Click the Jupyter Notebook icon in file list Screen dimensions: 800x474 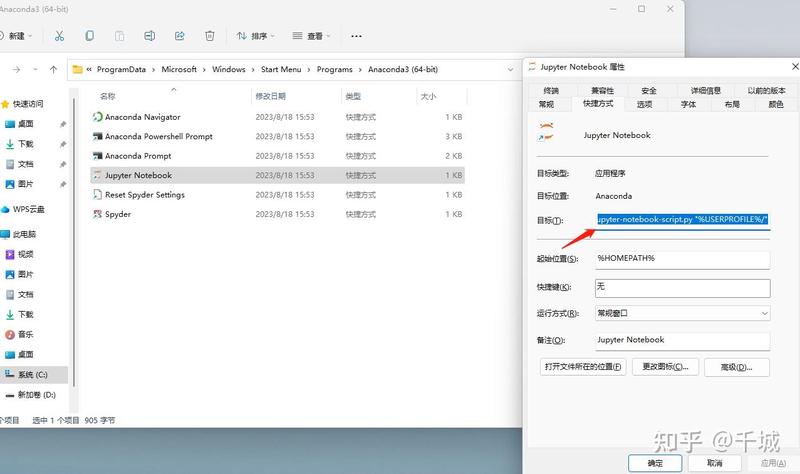pos(97,175)
